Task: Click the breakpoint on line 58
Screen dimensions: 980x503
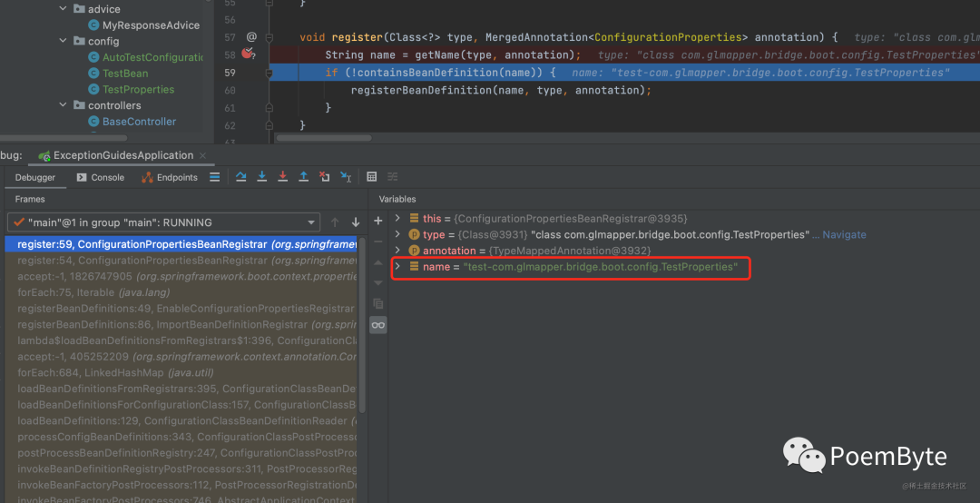Action: (x=248, y=54)
